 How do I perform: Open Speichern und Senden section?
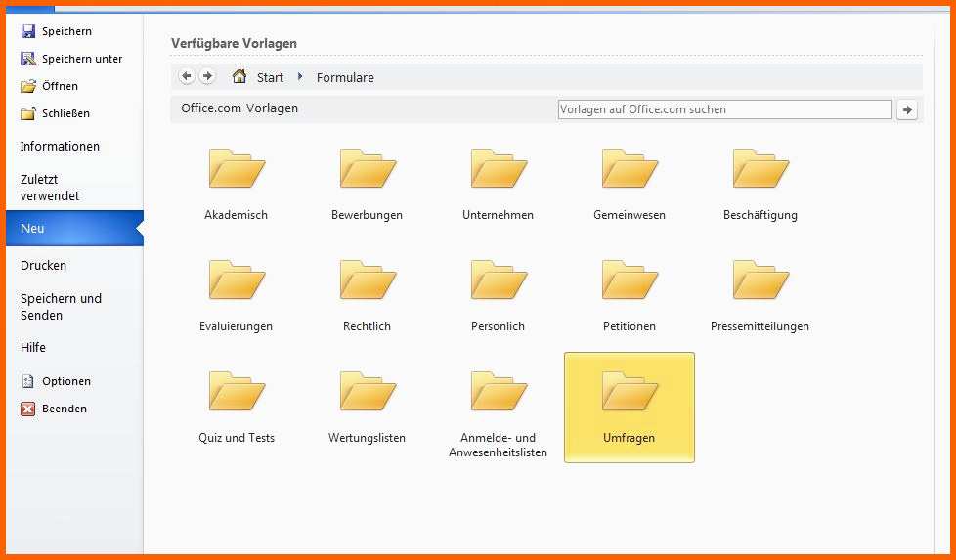[x=61, y=307]
